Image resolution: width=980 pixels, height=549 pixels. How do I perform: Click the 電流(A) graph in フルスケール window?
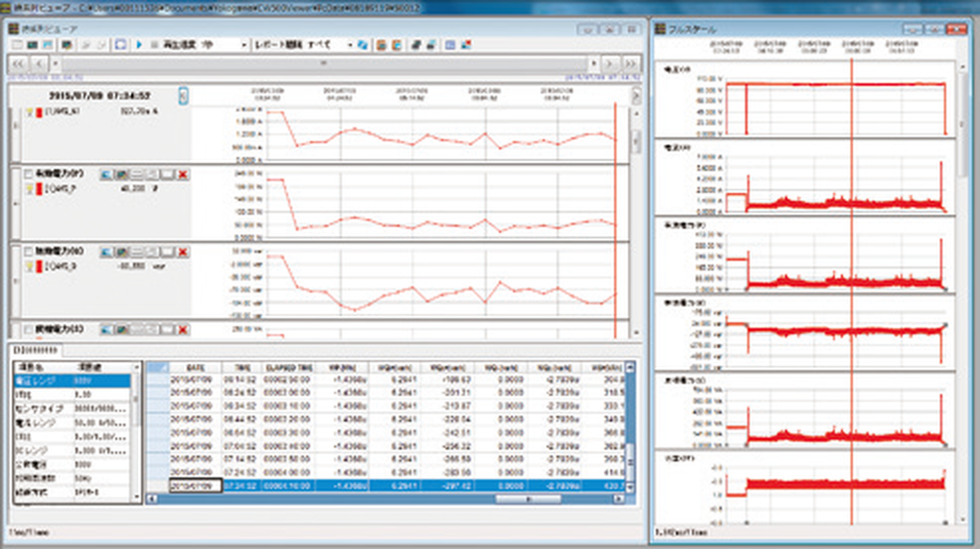click(x=804, y=178)
